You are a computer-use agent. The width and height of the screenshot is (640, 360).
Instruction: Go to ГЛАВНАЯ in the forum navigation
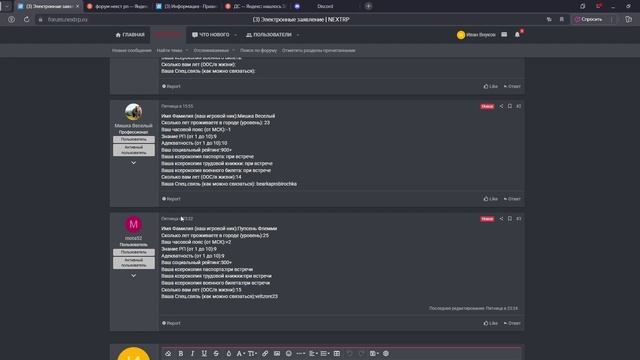(x=130, y=35)
